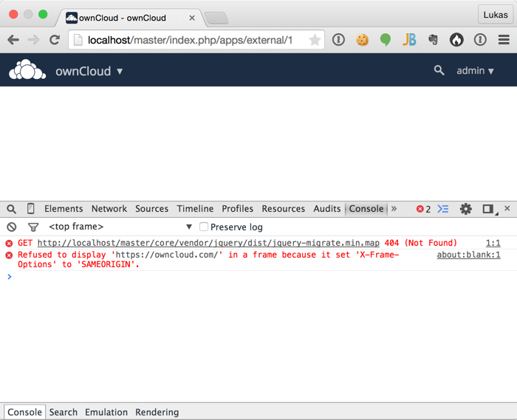
Task: Open Chrome hamburger menu
Action: click(x=504, y=41)
